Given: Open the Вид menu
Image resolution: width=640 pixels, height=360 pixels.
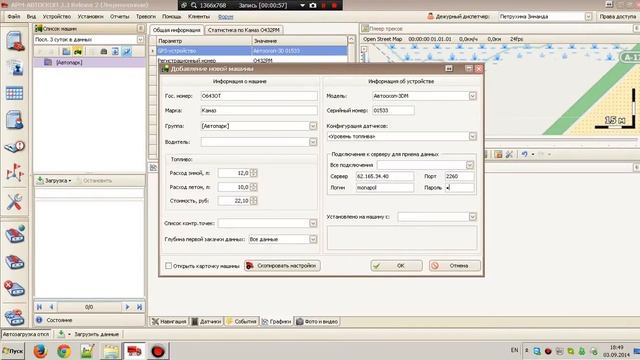Looking at the screenshot, I should pyautogui.click(x=31, y=17).
